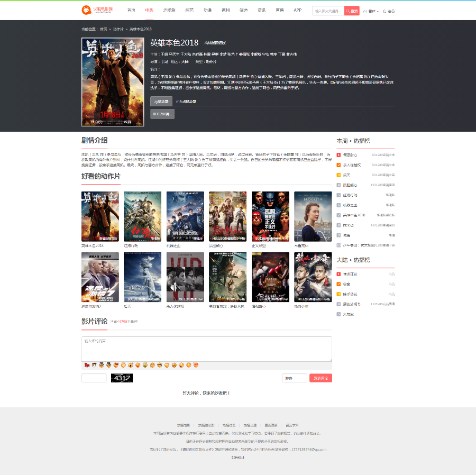Refresh the 4317 captcha image
The image size is (476, 475).
click(122, 378)
